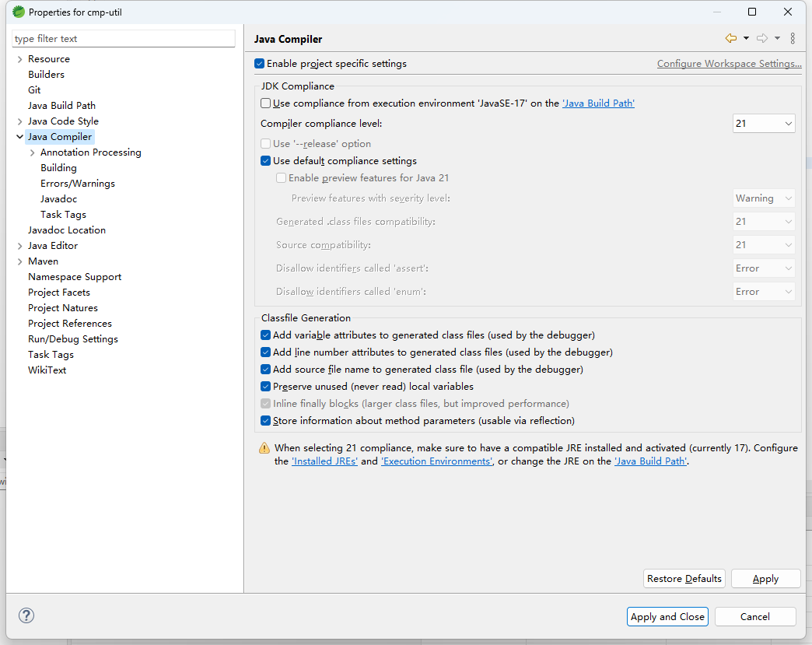Maximize the Properties dialog window

[x=752, y=12]
